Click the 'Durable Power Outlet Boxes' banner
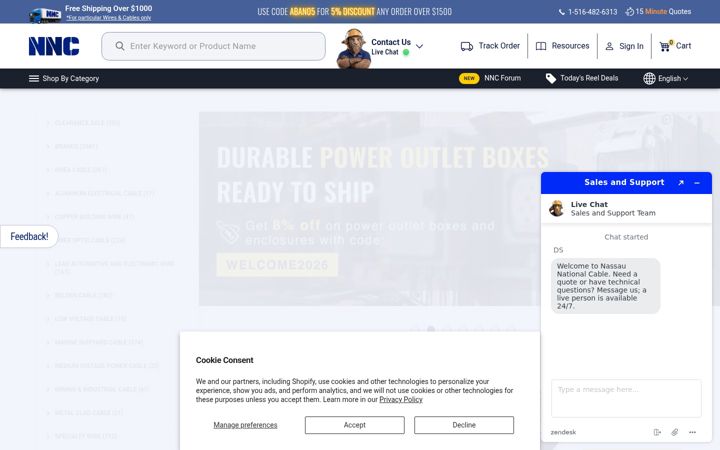 pyautogui.click(x=369, y=208)
